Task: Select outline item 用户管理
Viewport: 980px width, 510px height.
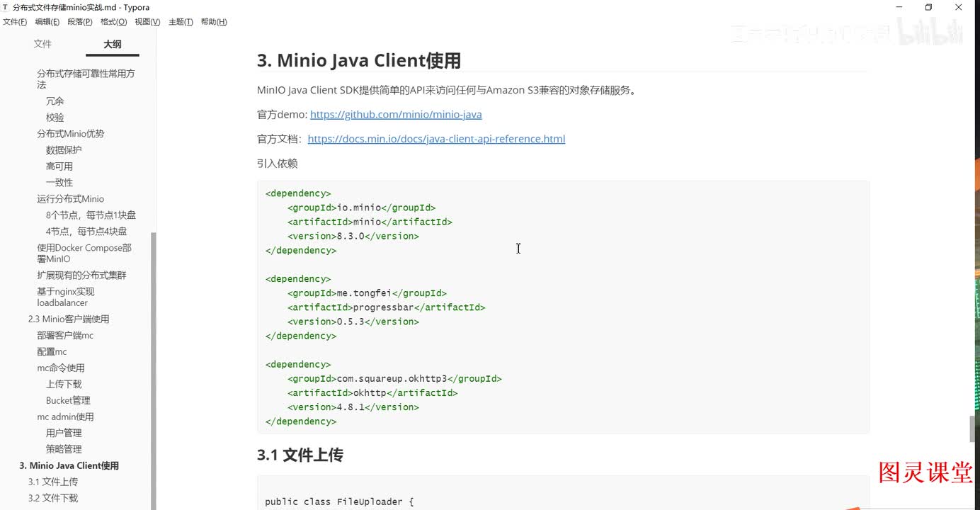Action: [64, 433]
